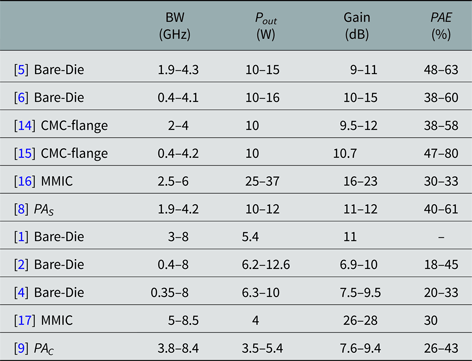Click the 0.35–8 bandwidth cell
This screenshot has width=472, height=361.
169,293
